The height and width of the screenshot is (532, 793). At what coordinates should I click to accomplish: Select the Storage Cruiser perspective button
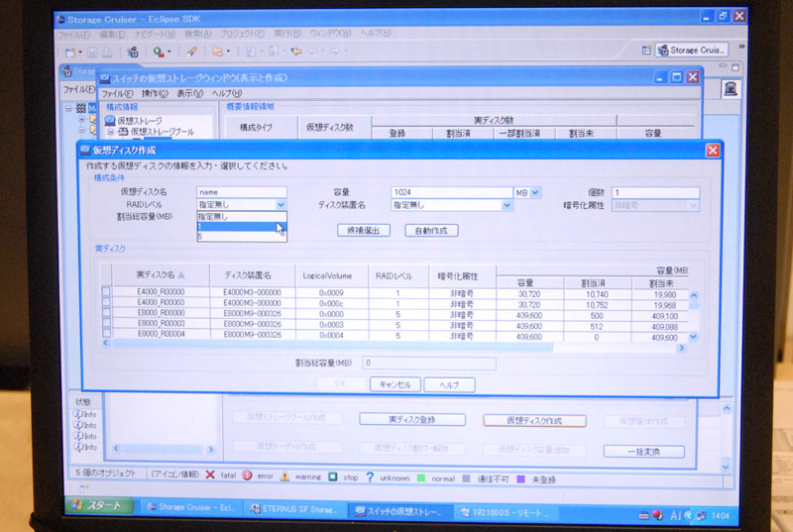pyautogui.click(x=691, y=50)
